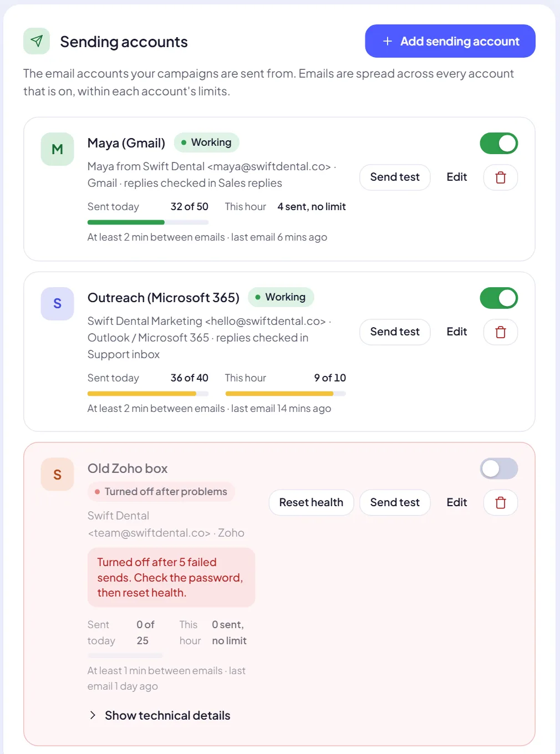Click the paper-plane Sending accounts icon

coord(37,41)
